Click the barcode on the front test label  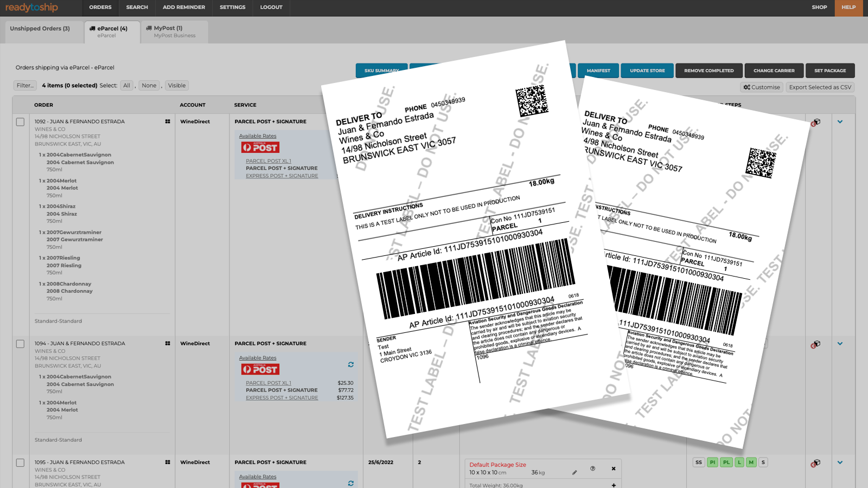(476, 279)
